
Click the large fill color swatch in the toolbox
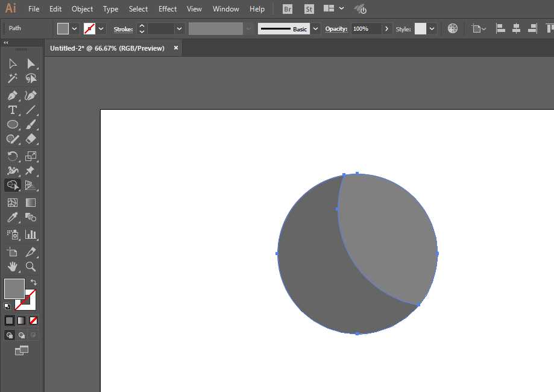pyautogui.click(x=14, y=289)
